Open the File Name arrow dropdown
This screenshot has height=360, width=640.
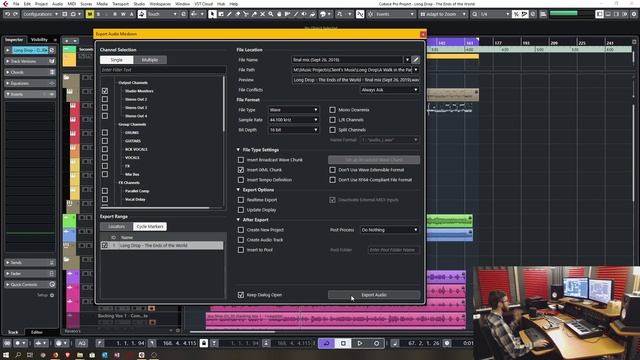click(x=407, y=60)
